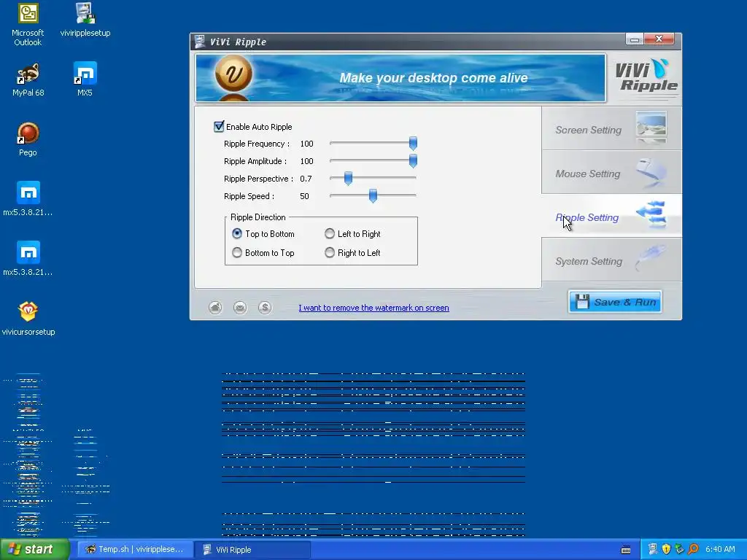Click the on-screen keyboard taskbar icon

tap(626, 550)
